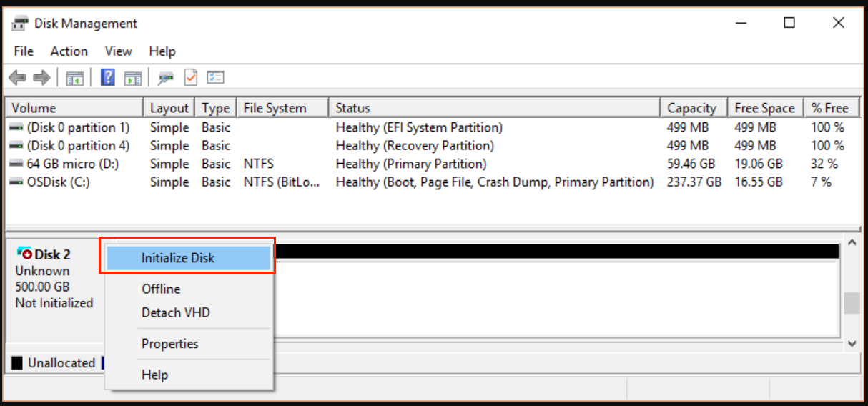The height and width of the screenshot is (406, 868).
Task: Click the disk pane scrollbar thumb
Action: pos(851,303)
